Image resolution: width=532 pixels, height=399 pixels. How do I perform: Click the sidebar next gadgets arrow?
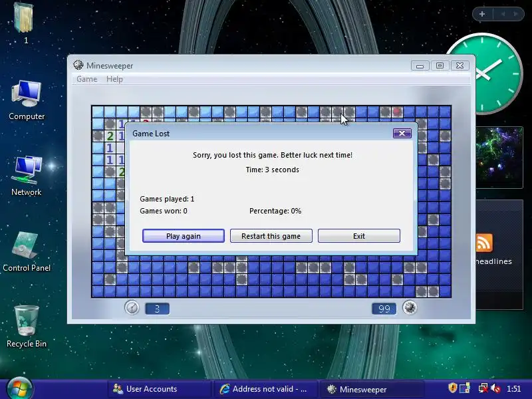click(x=516, y=14)
